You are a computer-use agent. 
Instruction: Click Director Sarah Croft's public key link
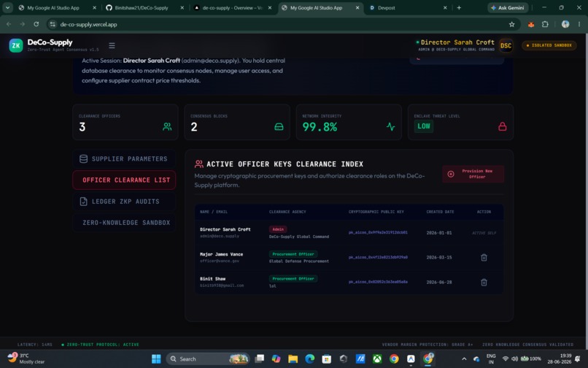(378, 232)
